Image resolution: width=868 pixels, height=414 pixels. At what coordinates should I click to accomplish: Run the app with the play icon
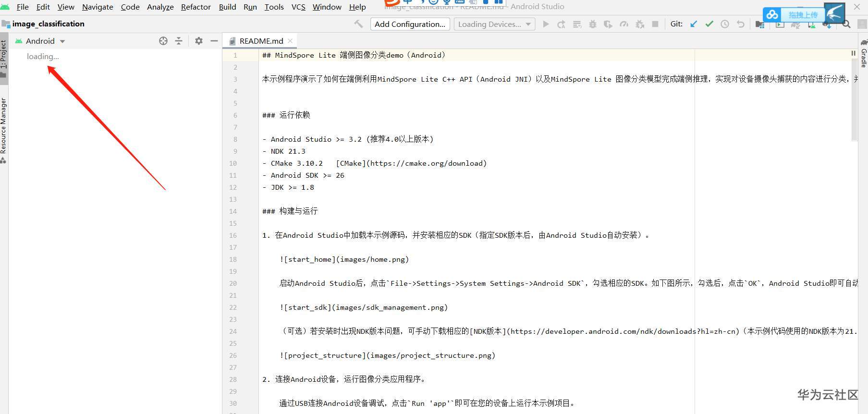pos(546,24)
